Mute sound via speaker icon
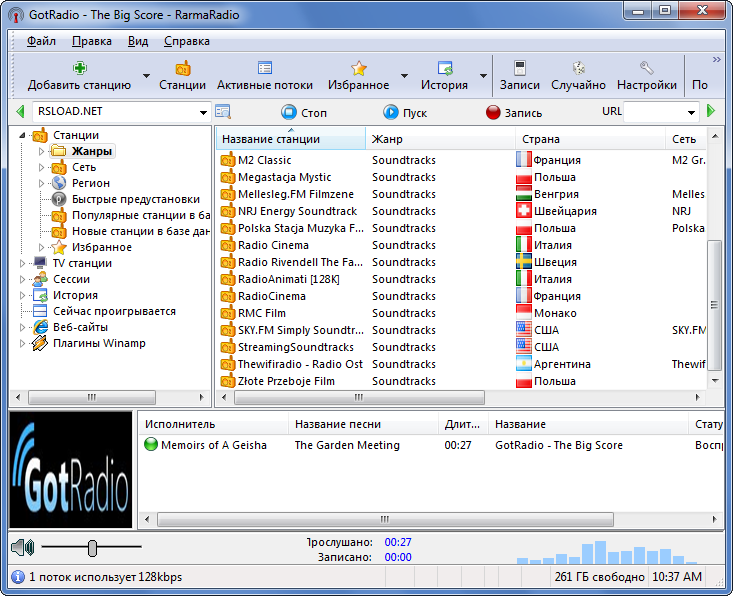This screenshot has width=733, height=596. point(22,547)
